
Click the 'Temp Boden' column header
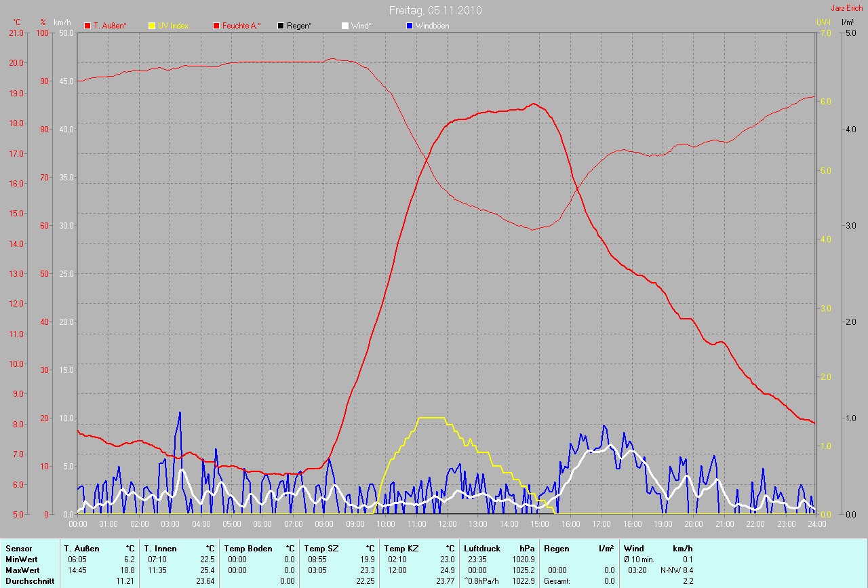(248, 548)
